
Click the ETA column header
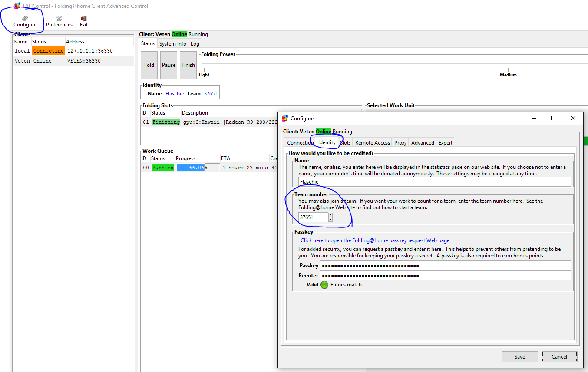pyautogui.click(x=225, y=158)
